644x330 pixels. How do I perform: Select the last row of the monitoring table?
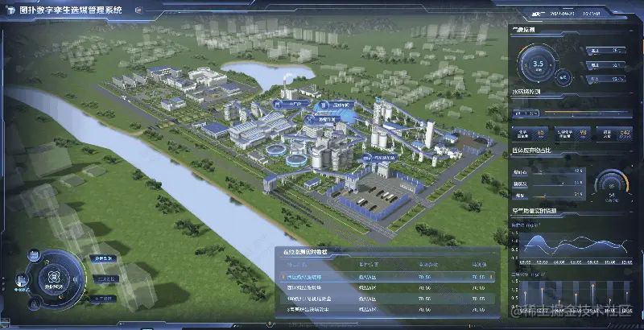(x=387, y=310)
